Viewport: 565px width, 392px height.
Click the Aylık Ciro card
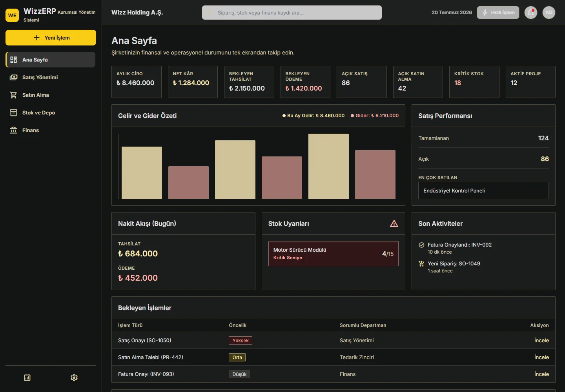pyautogui.click(x=137, y=82)
